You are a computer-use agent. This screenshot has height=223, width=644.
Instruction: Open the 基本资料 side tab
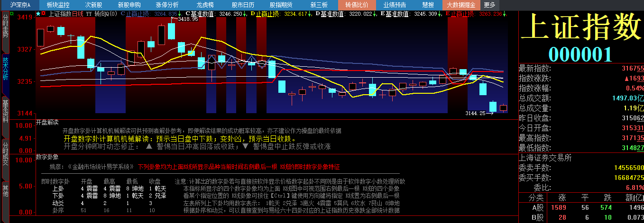pyautogui.click(x=5, y=110)
